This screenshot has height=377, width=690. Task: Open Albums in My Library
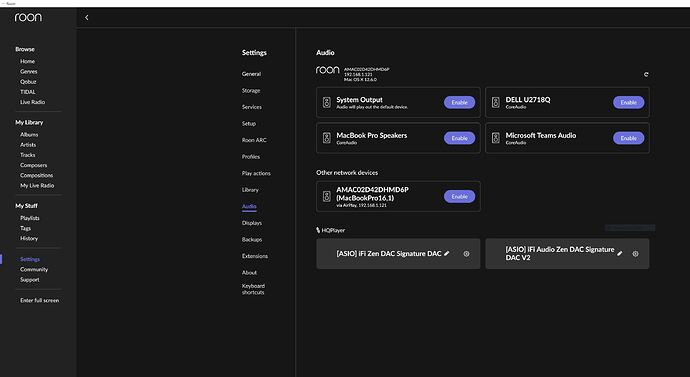coord(29,134)
